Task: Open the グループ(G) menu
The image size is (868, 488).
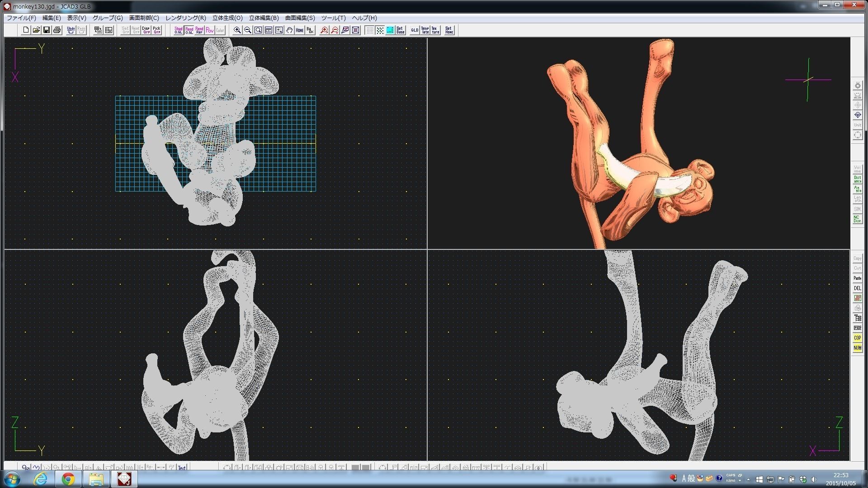Action: tap(108, 18)
